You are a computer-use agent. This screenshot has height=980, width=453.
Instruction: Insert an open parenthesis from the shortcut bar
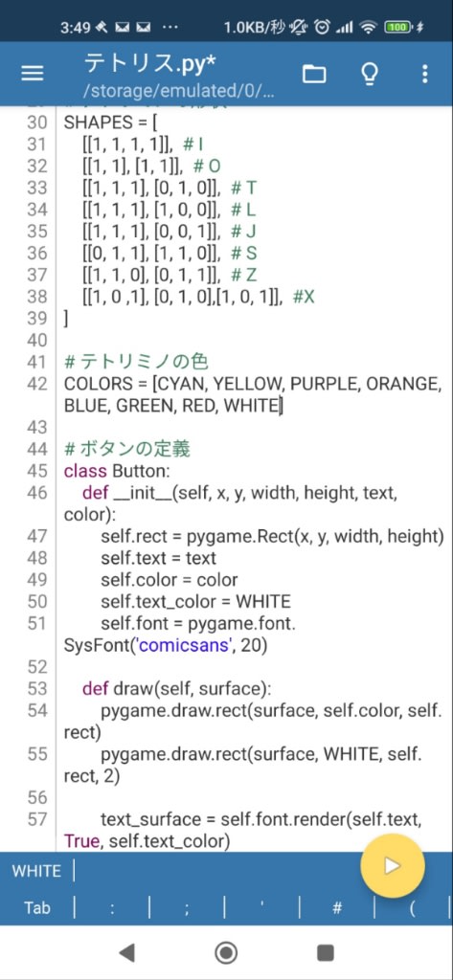pyautogui.click(x=413, y=907)
